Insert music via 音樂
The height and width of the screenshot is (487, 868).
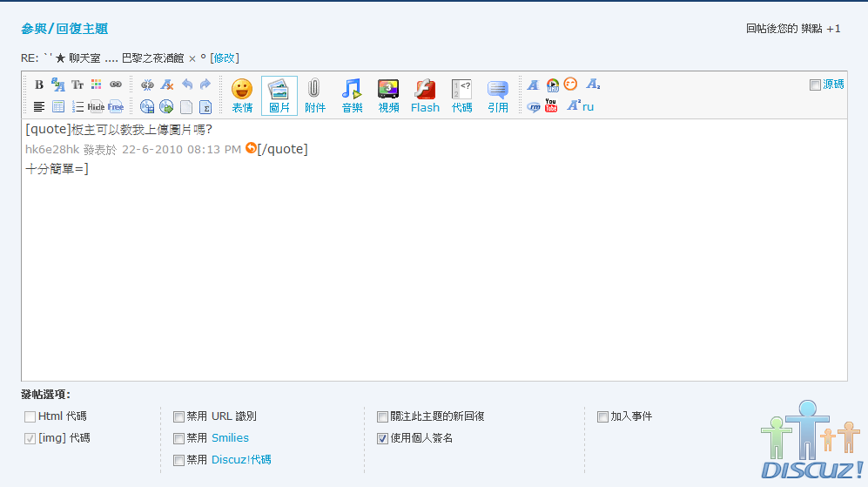[352, 96]
